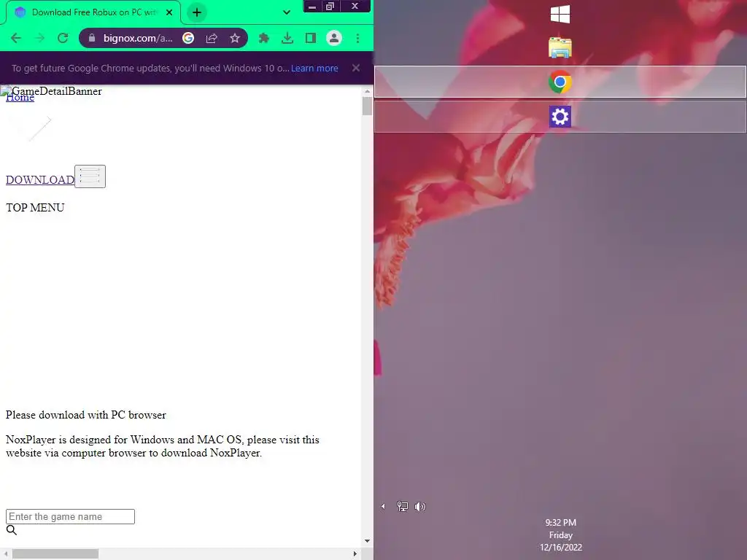
Task: Click the scroll-up arrow of page scrollbar
Action: coord(367,90)
